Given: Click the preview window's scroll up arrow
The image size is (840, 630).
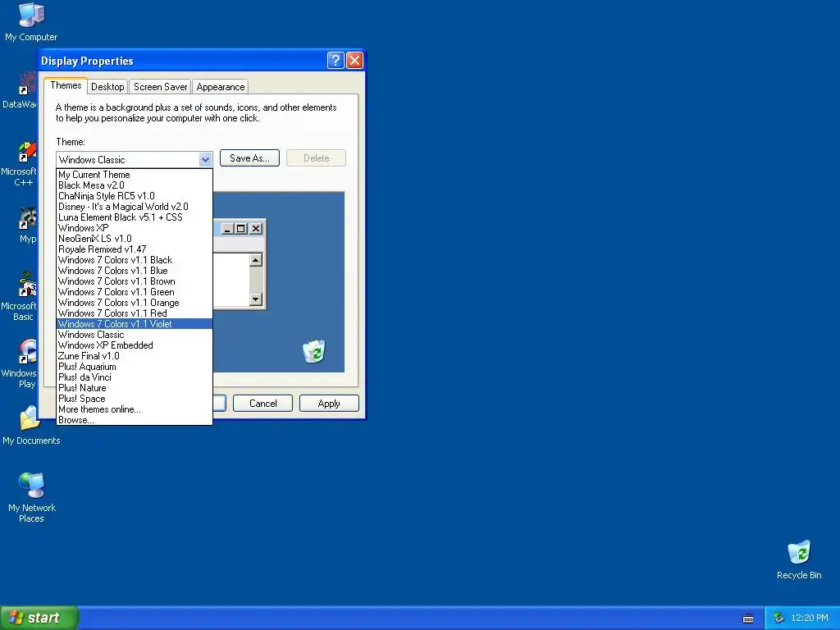Looking at the screenshot, I should [x=256, y=260].
